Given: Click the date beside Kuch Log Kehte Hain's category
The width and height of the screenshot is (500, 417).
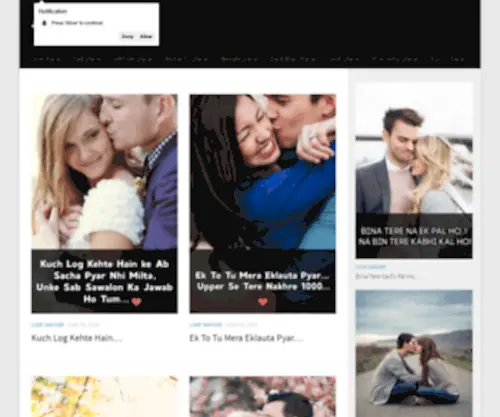Looking at the screenshot, I should 83,325.
